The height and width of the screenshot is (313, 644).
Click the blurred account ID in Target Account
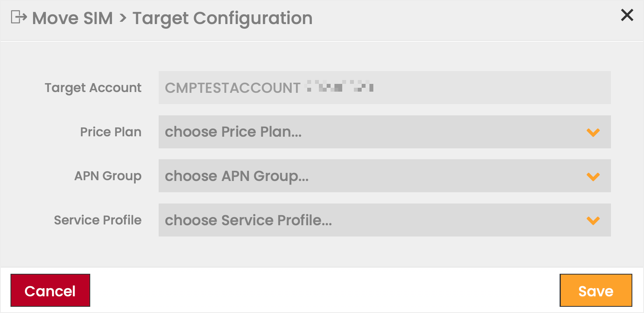click(x=340, y=86)
